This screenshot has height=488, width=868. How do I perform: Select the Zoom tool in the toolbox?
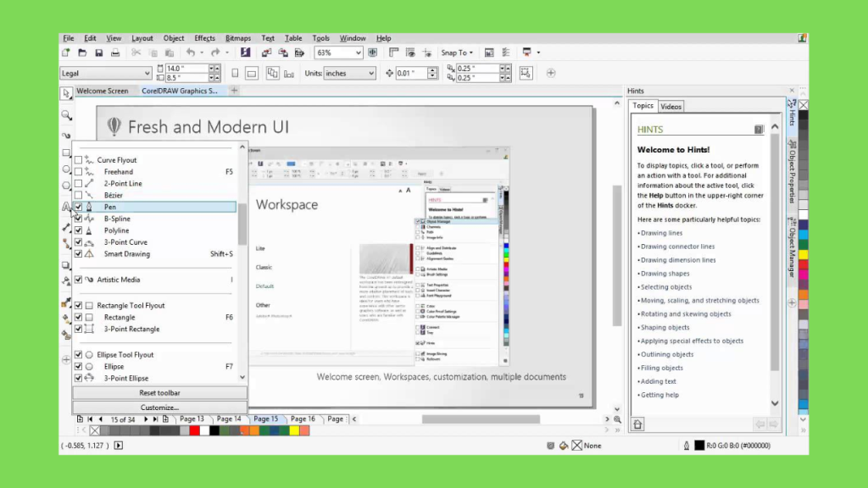[66, 115]
